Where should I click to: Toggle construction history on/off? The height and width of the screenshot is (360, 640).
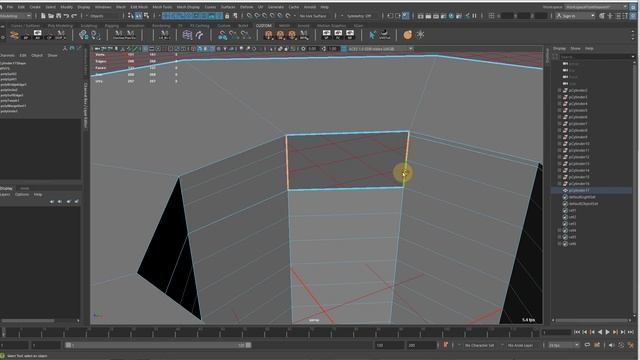[405, 16]
